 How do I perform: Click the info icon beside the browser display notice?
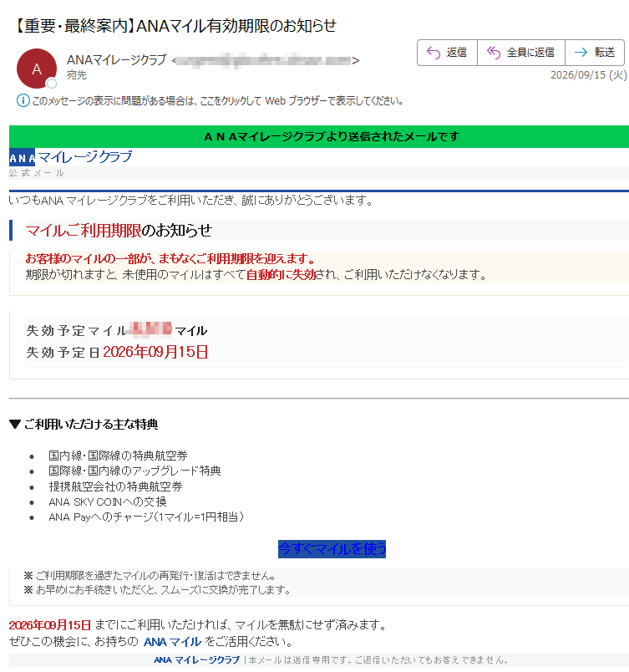pyautogui.click(x=23, y=100)
